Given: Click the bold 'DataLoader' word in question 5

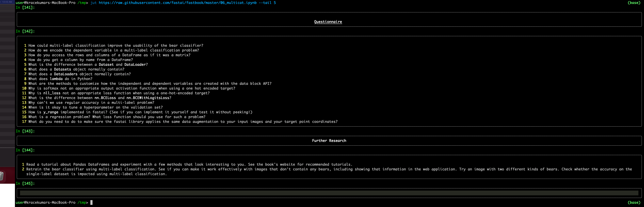Looking at the screenshot, I should (135, 64).
